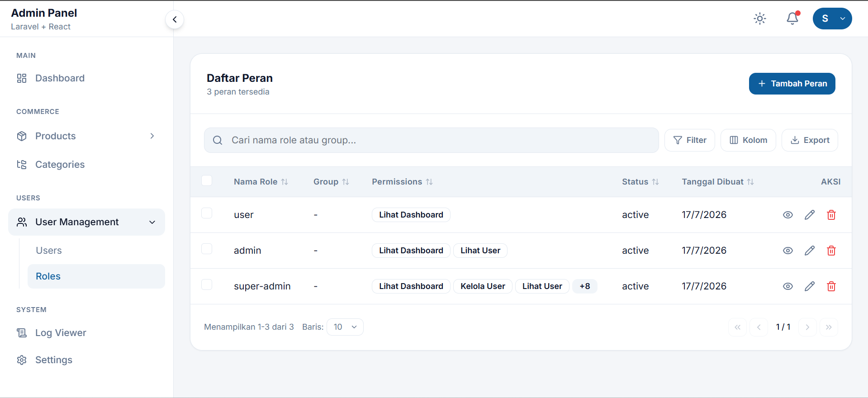Click admin's Lihat User permission tag
Viewport: 868px width, 398px height.
coord(480,251)
